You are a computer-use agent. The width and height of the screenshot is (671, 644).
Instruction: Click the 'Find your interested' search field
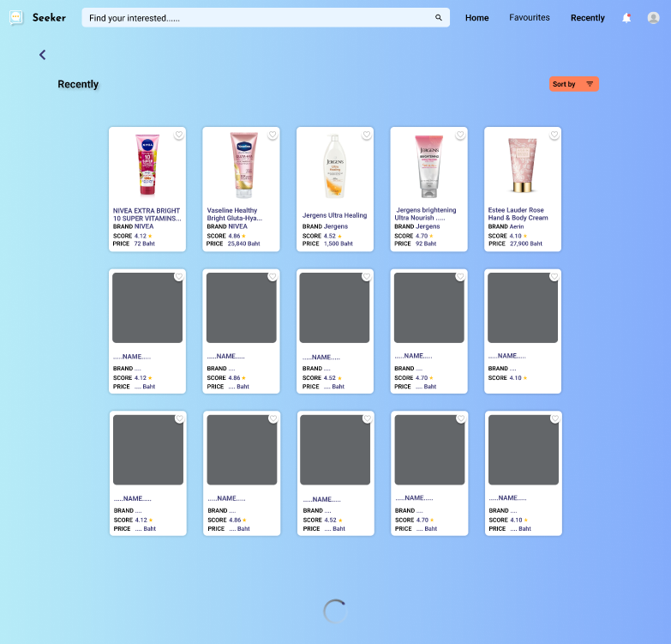(257, 18)
